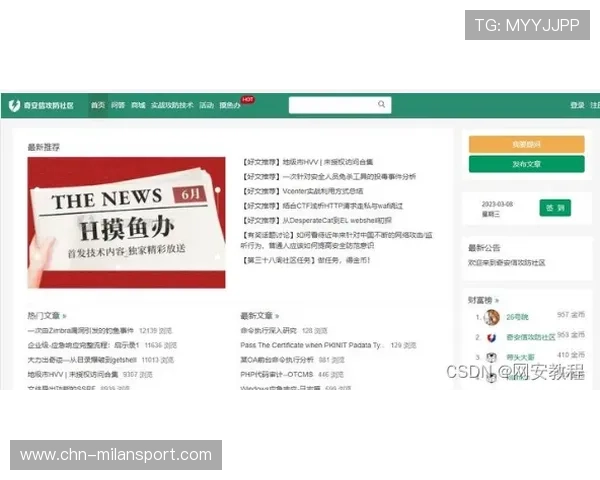
Task: Click the magnifier search icon
Action: (382, 104)
